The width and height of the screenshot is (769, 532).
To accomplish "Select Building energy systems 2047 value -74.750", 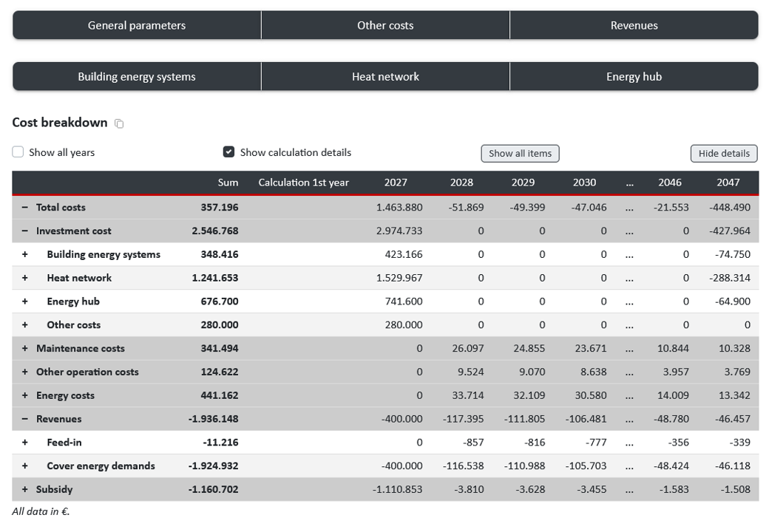I will coord(733,254).
